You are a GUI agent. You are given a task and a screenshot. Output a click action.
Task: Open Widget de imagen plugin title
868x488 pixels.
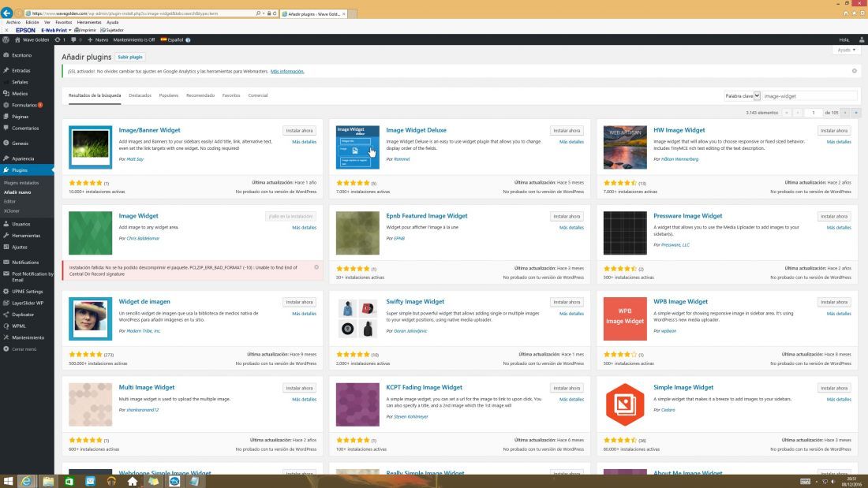tap(144, 301)
